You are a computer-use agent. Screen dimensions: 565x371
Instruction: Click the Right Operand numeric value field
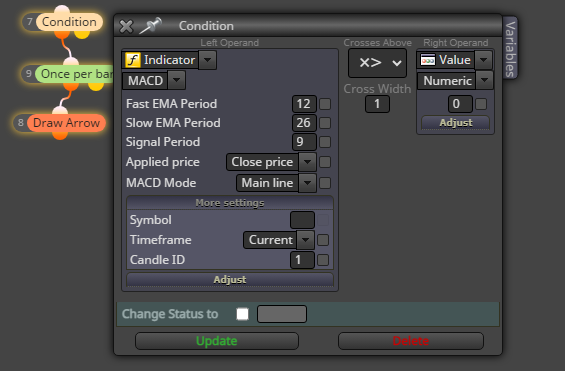coord(460,104)
